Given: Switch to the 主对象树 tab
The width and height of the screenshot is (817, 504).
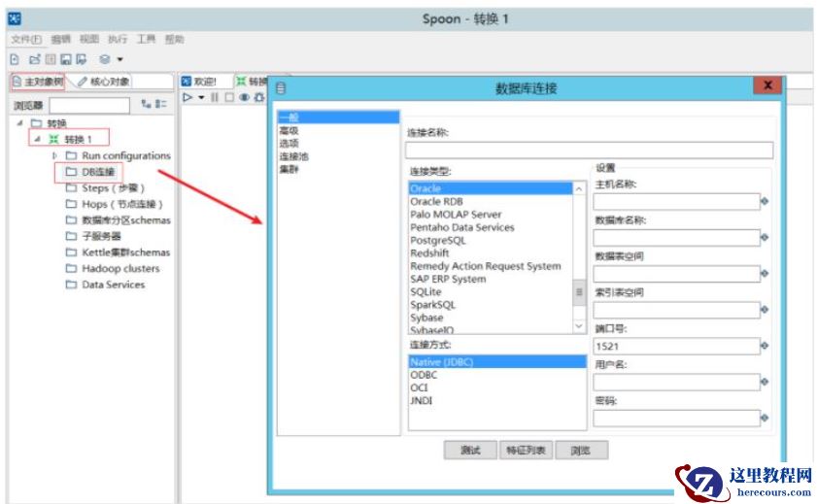Looking at the screenshot, I should click(38, 82).
